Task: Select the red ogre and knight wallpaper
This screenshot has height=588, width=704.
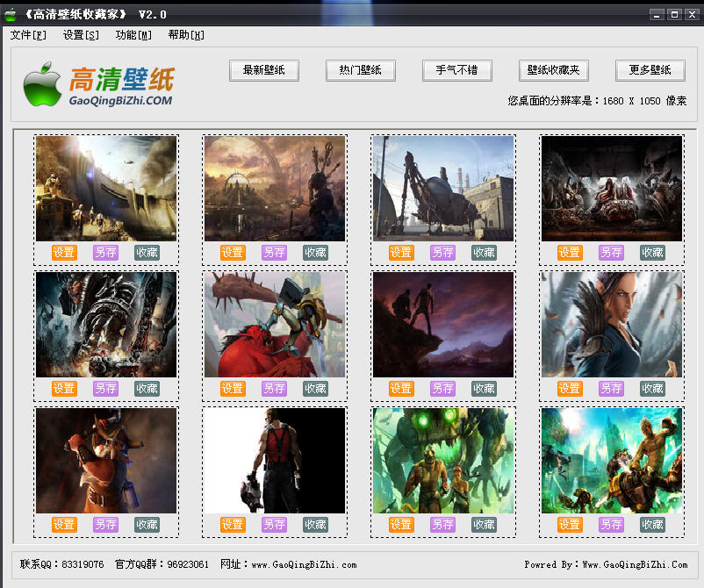Action: pyautogui.click(x=275, y=325)
